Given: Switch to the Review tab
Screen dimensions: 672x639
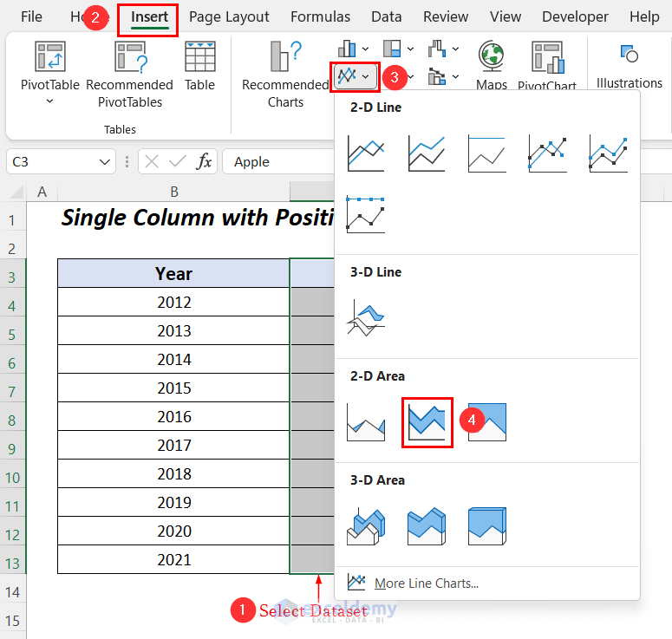Looking at the screenshot, I should (x=446, y=16).
